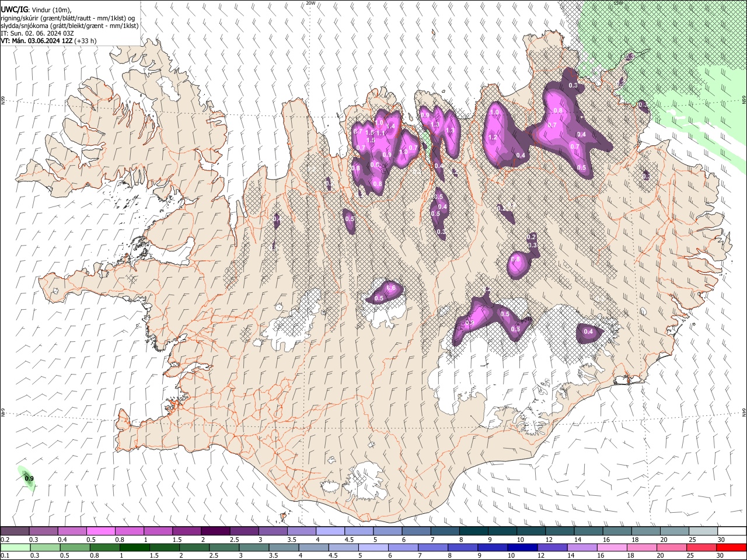Select the 'rigning/skúrir (grænt/blátt/rautt - mm/1klst) og' line

click(x=68, y=17)
